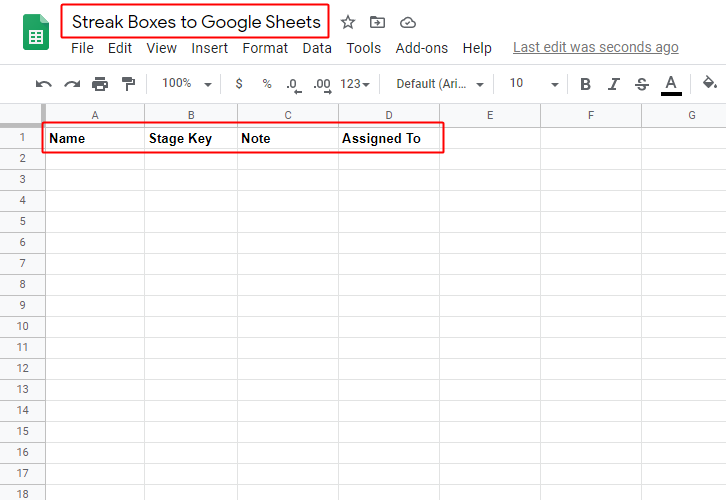Select the 'Stage Key' cell

tap(191, 138)
